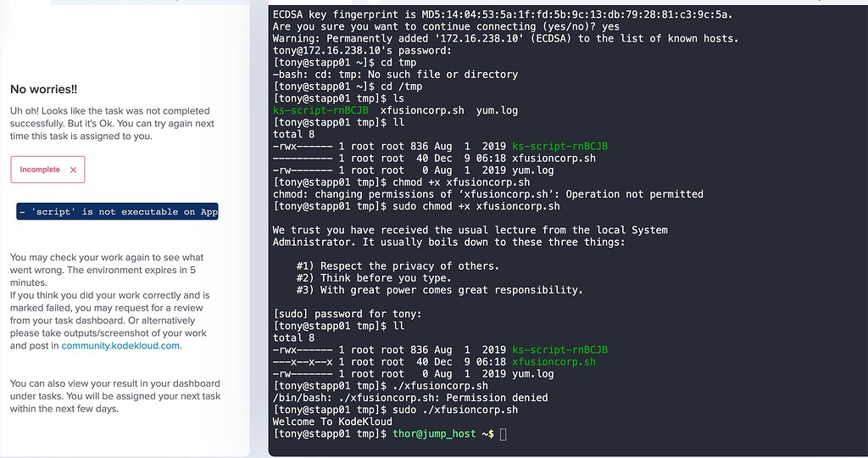This screenshot has width=868, height=458.
Task: Click the terminal cursor after thor@jump_host prompt
Action: click(504, 434)
